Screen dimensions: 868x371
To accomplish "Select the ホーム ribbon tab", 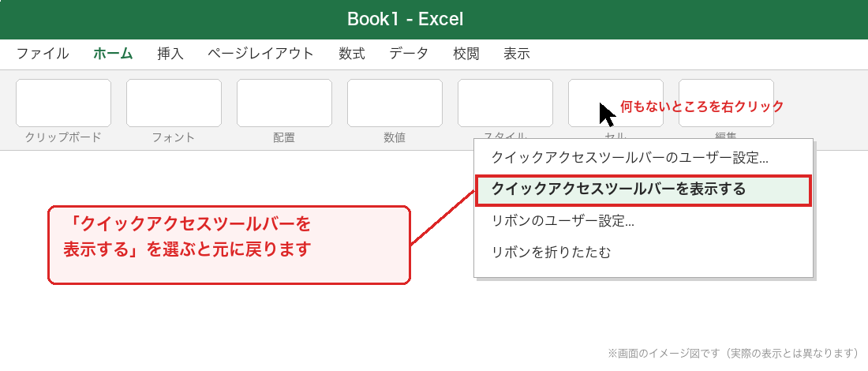I will 113,54.
